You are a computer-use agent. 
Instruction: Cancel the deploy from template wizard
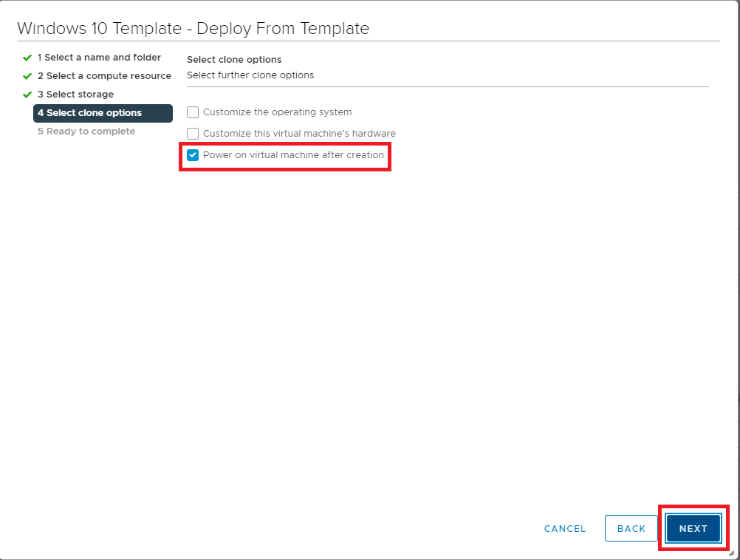point(564,529)
